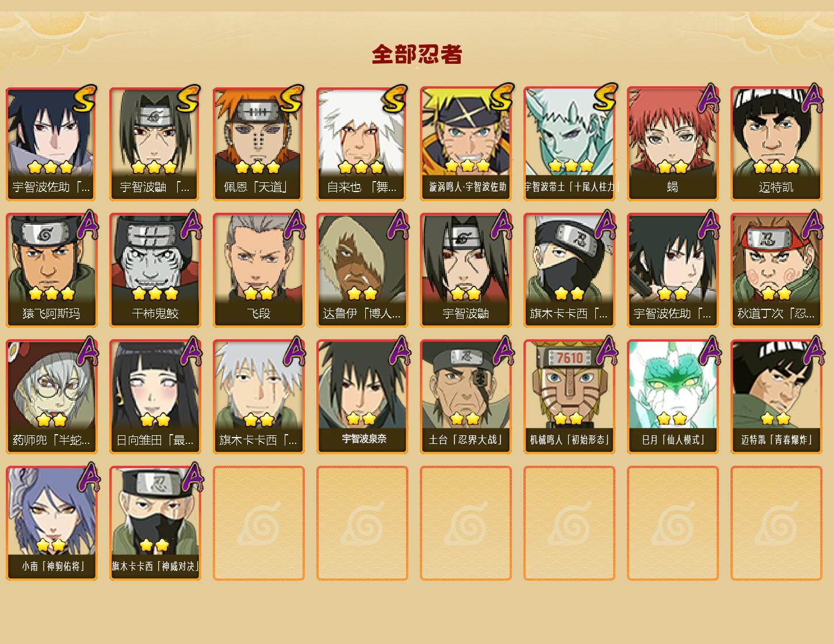
Task: Pick the 迈特凯「青春爆炸」 card
Action: (x=776, y=397)
